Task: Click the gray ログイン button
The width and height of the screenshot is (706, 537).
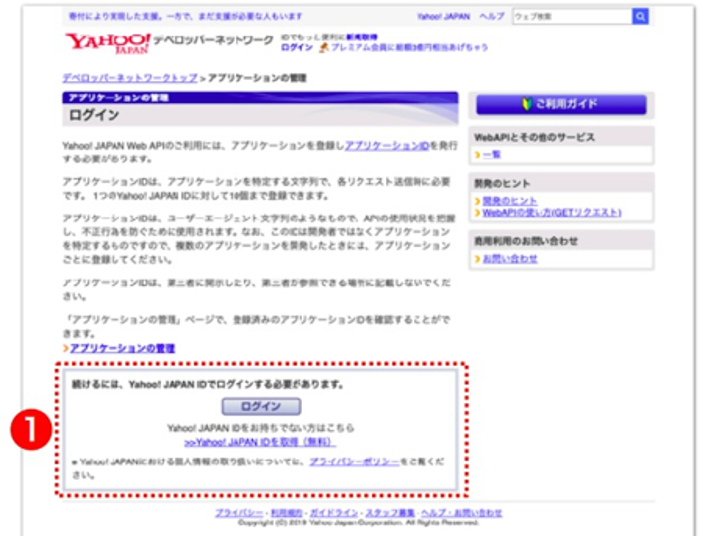Action: coord(261,406)
